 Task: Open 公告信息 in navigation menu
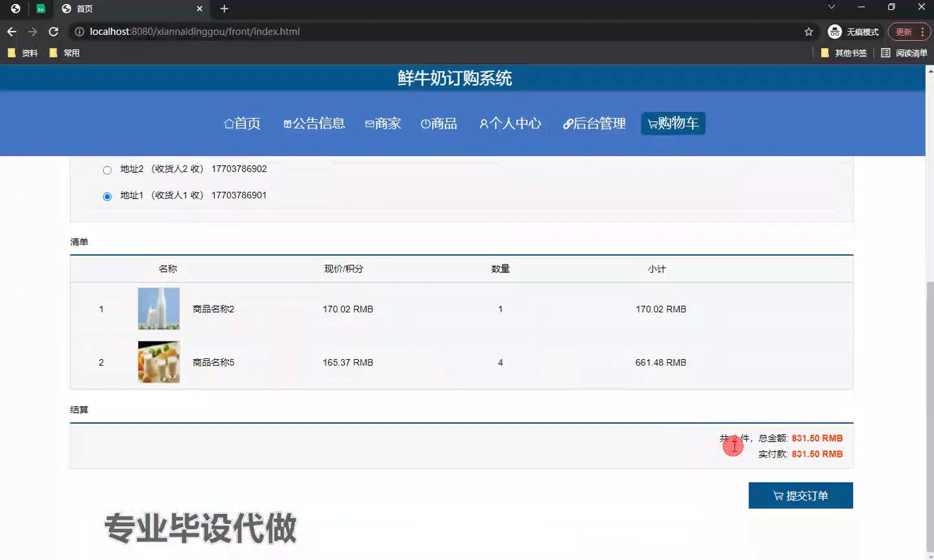point(314,124)
